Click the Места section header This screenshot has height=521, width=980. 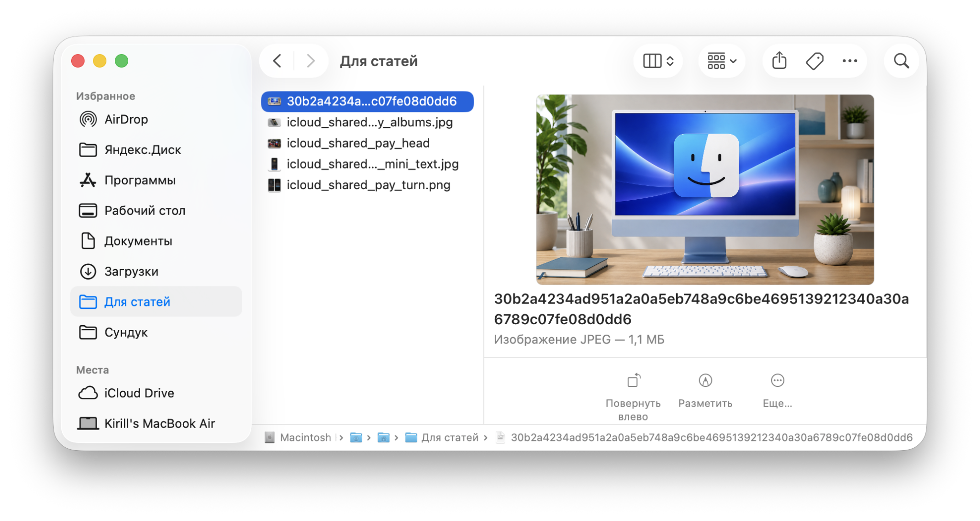coord(92,370)
